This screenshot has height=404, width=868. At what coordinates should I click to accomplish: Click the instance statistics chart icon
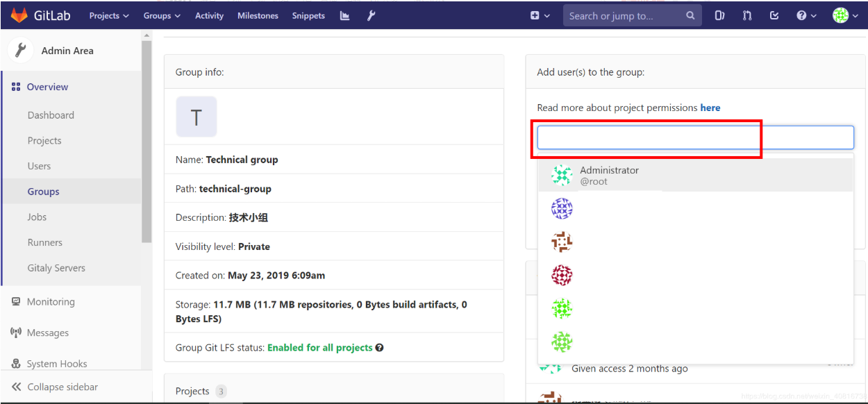pos(344,15)
